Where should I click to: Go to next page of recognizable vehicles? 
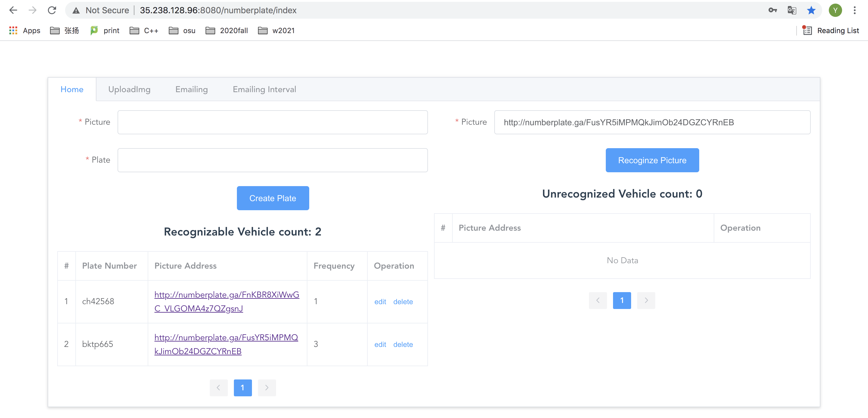pos(266,388)
